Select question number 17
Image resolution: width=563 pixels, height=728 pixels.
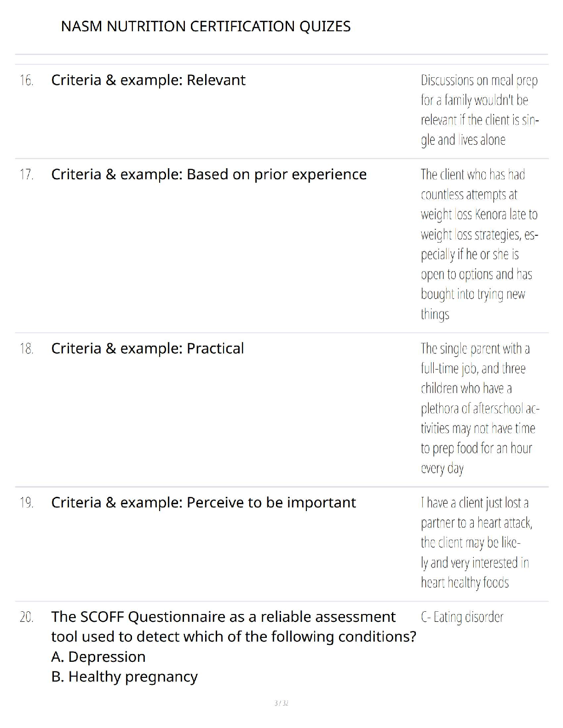coord(27,175)
